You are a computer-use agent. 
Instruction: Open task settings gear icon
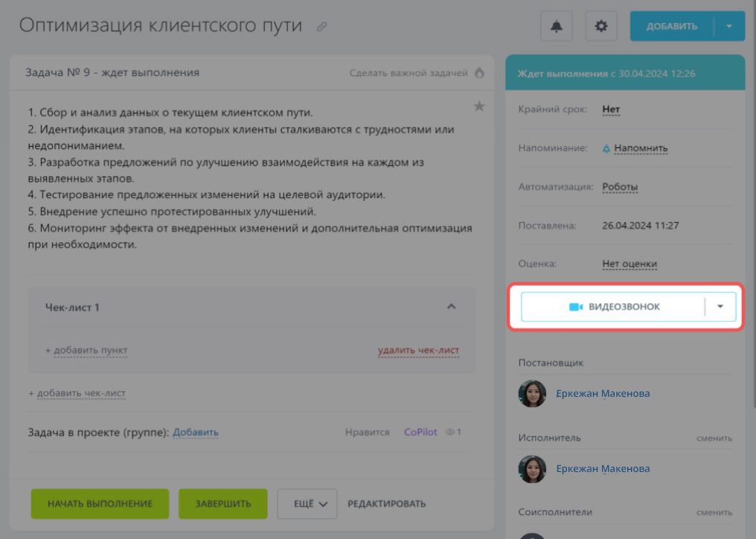click(x=601, y=26)
